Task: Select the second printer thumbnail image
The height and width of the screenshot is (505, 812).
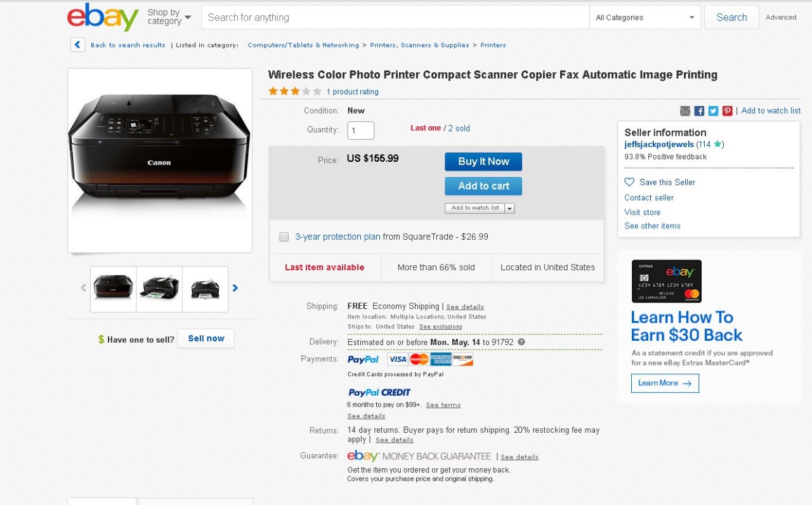Action: [159, 289]
